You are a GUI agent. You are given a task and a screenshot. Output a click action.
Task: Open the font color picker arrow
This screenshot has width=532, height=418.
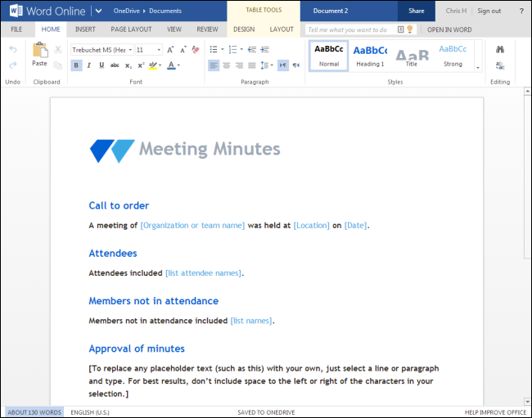(179, 65)
